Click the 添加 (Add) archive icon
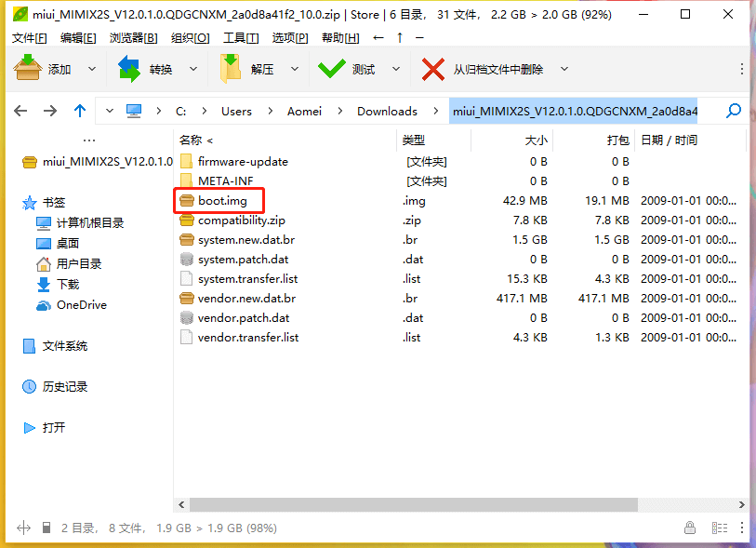The height and width of the screenshot is (548, 756). 28,69
